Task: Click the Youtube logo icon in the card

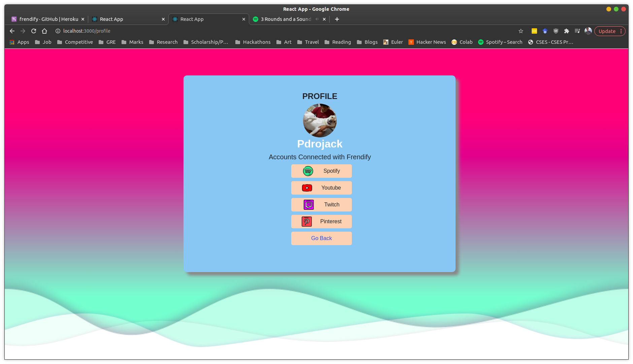Action: 307,188
